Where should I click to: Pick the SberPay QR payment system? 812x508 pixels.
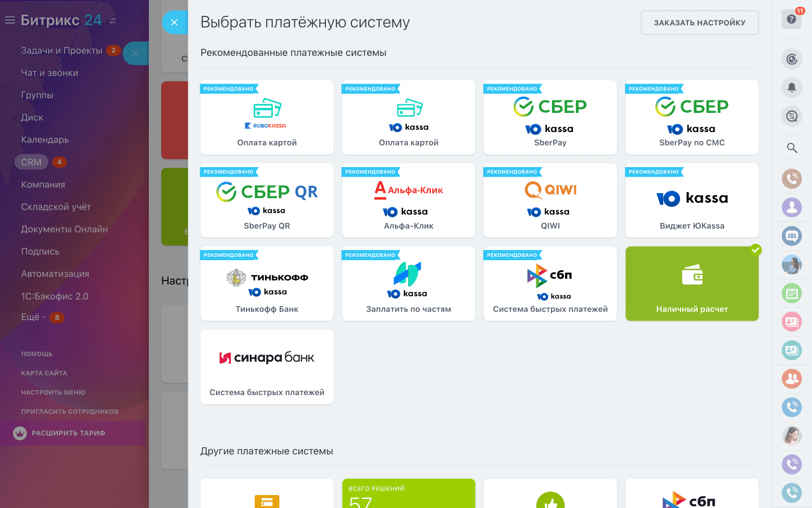pos(267,200)
